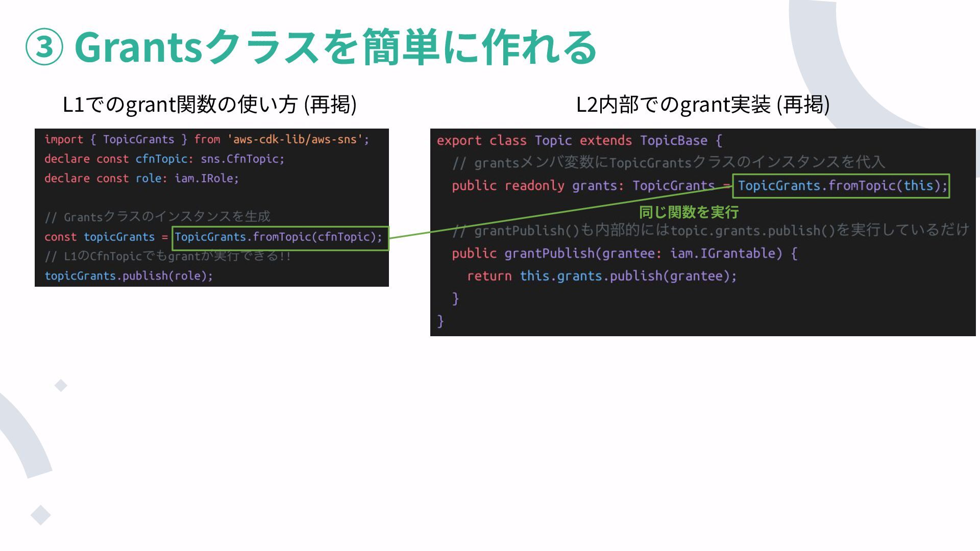Viewport: 980px width, 551px height.
Task: Click the slide title Grantsクラスを簡単に作れる
Action: coord(335,47)
